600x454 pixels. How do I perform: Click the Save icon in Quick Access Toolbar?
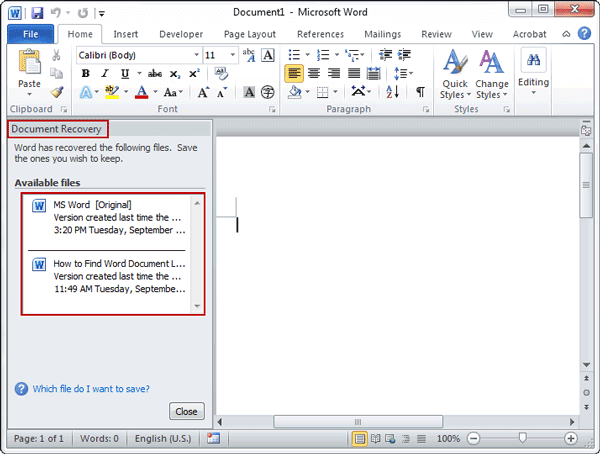click(37, 13)
